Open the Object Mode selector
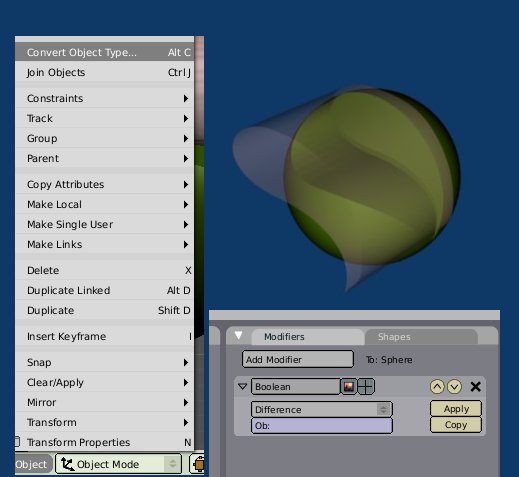The height and width of the screenshot is (477, 519). [x=118, y=464]
